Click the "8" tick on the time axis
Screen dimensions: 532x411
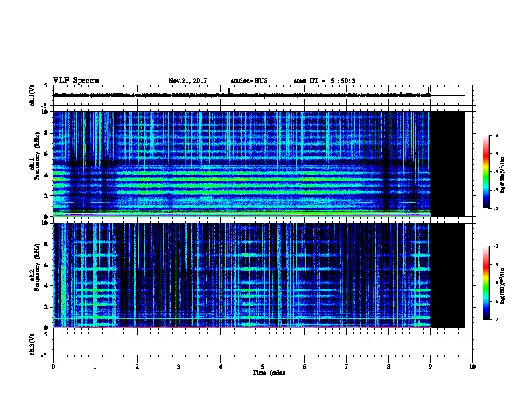388,367
